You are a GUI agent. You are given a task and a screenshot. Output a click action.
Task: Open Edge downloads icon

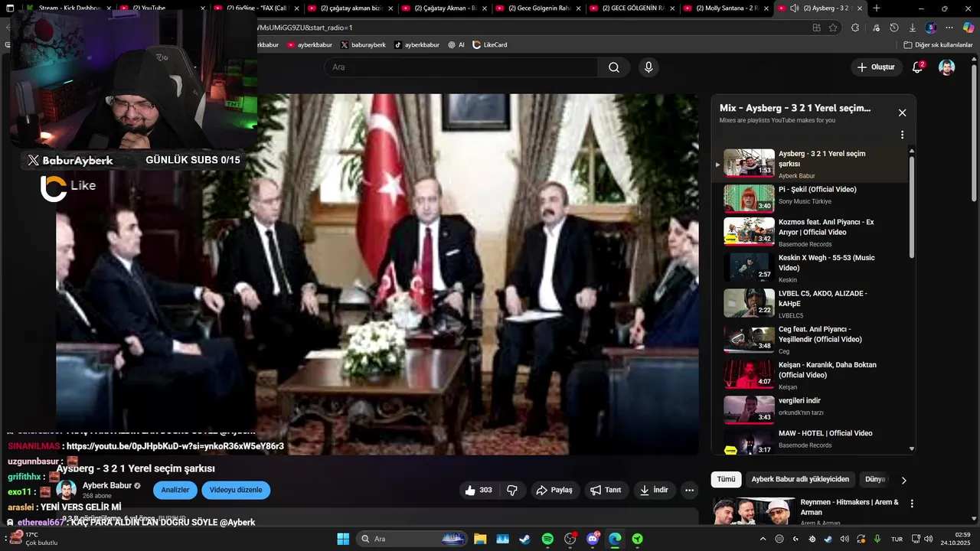coord(913,28)
